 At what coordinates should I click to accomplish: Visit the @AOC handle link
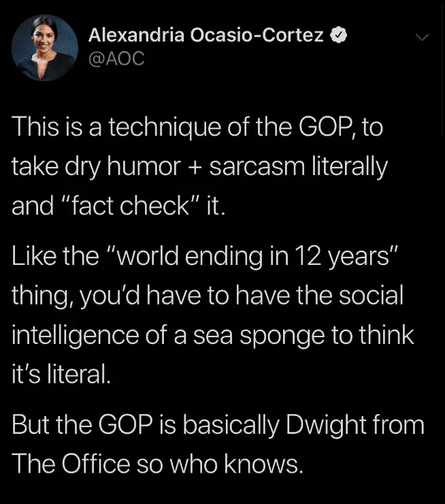click(116, 59)
